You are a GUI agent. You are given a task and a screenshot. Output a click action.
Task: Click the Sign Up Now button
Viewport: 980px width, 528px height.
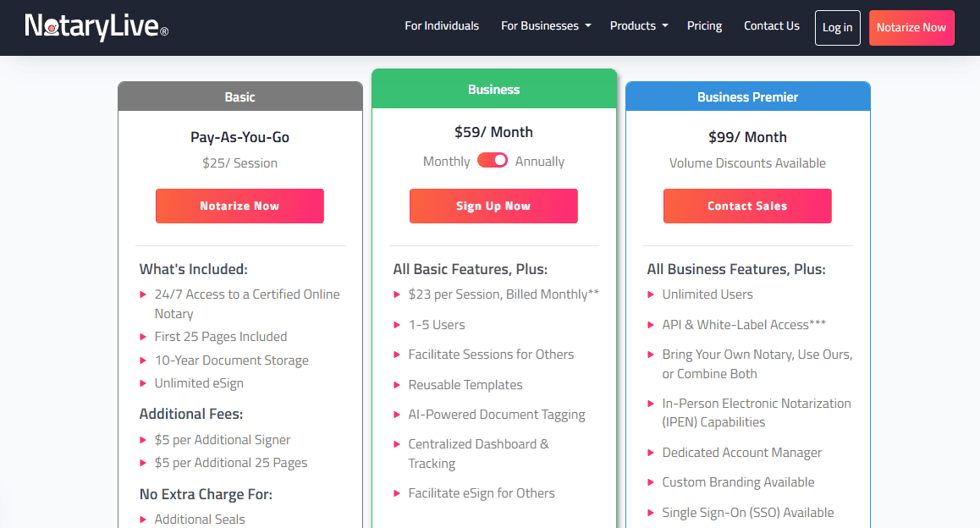tap(493, 206)
